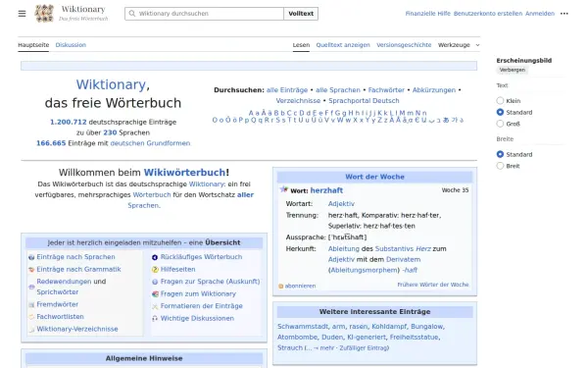
Task: Click the icon before Redewendungen
Action: [31, 287]
